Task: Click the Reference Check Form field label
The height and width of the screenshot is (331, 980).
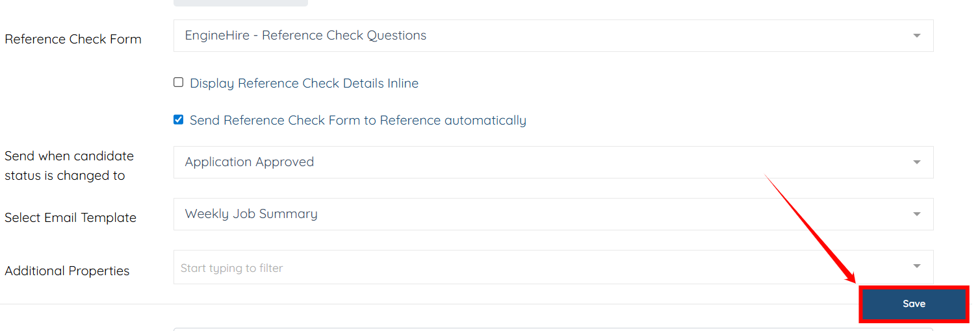Action: tap(73, 39)
